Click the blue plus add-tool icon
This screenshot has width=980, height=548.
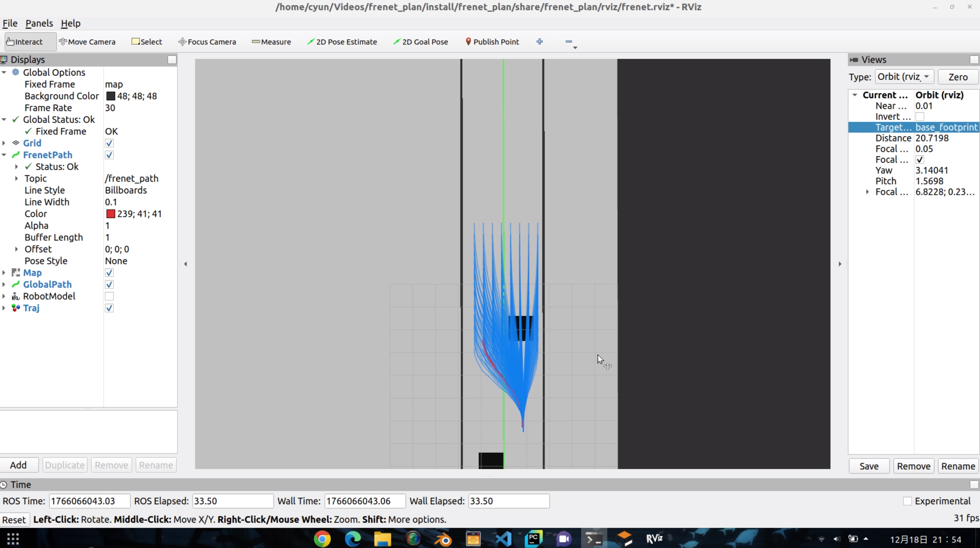pos(540,41)
